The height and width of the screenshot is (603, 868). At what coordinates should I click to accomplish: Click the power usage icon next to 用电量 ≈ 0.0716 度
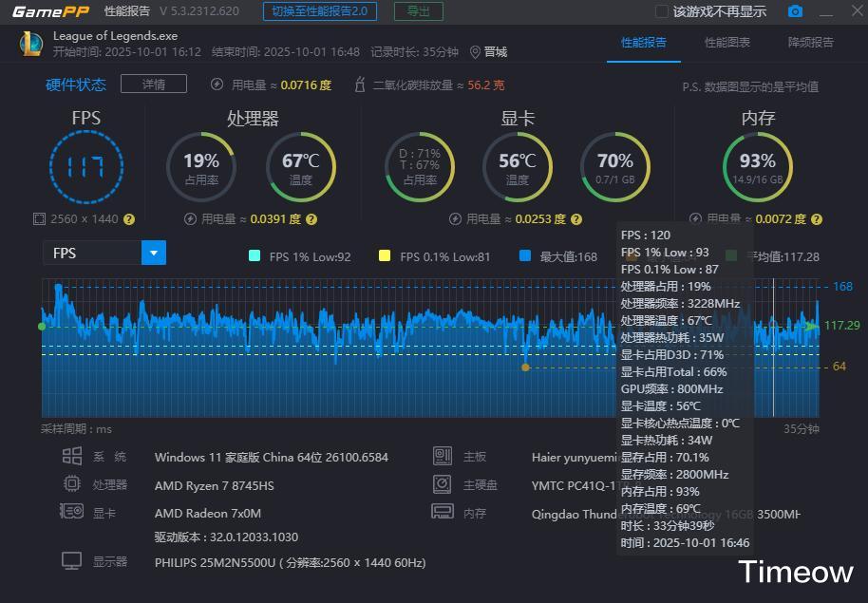click(x=217, y=85)
